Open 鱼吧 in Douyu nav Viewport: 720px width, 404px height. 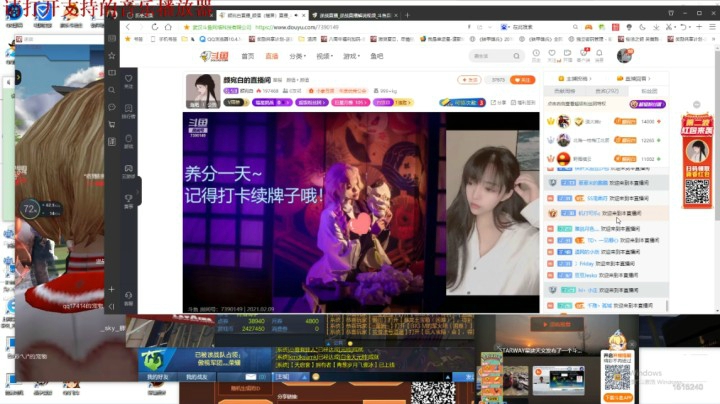[x=377, y=56]
